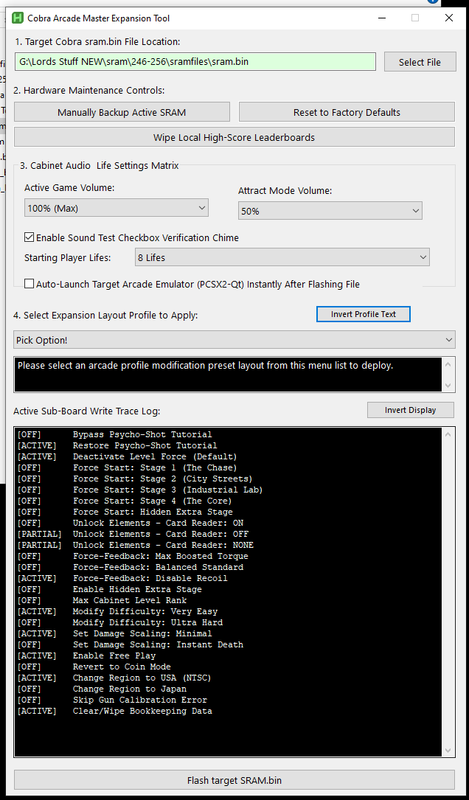Select log line Force Start: Stage 3 (Industrial Lab)
469x800 pixels.
click(140, 490)
